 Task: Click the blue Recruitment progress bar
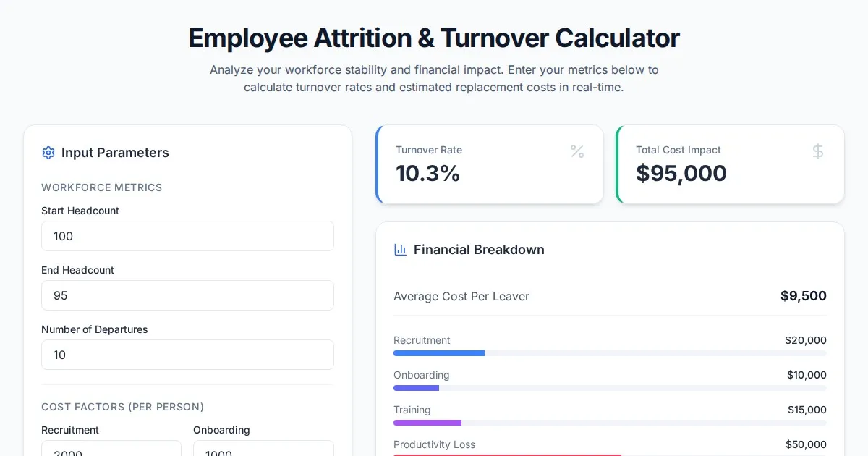tap(439, 353)
